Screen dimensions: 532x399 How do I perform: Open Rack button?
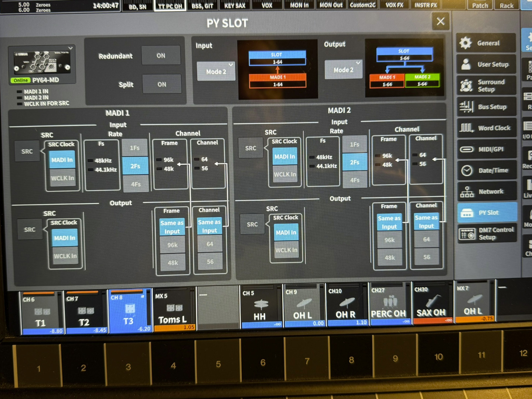(x=507, y=5)
